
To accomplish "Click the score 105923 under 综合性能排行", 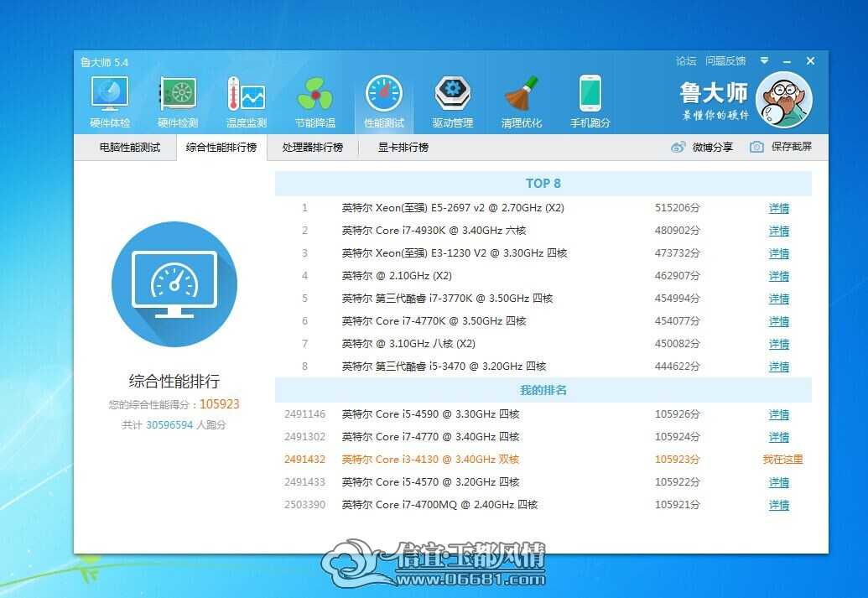I will click(219, 404).
